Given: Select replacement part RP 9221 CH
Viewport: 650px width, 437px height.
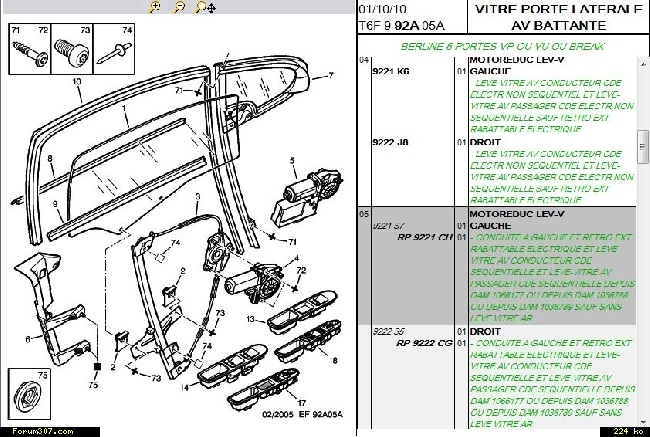Looking at the screenshot, I should coord(424,238).
